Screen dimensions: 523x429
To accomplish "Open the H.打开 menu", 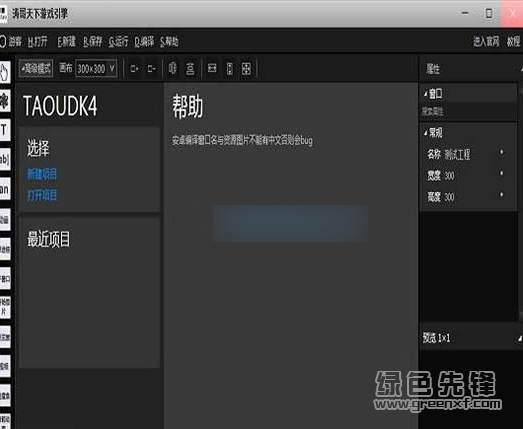I will point(38,42).
